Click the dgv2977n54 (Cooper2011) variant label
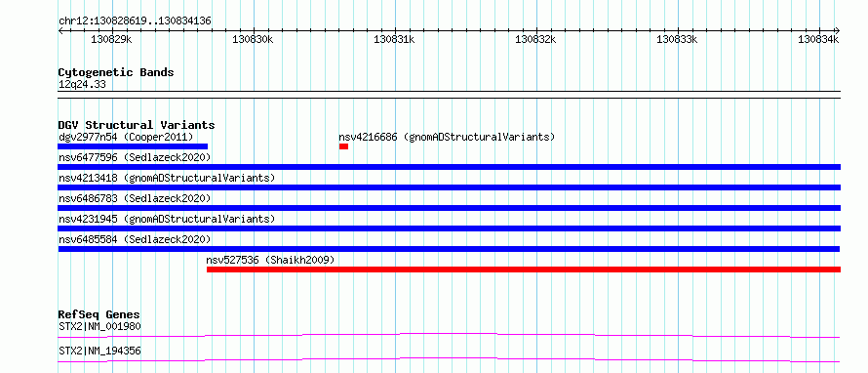The width and height of the screenshot is (868, 373). (126, 137)
